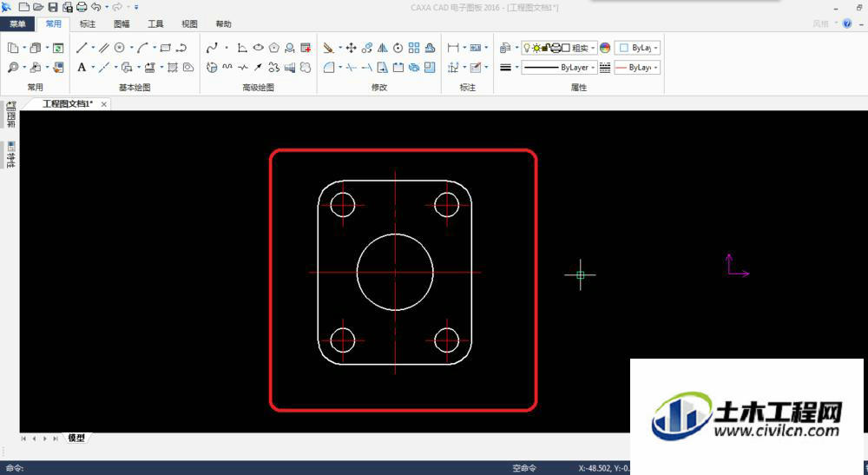This screenshot has width=868, height=475.
Task: Toggle layer lock with the padlock icon
Action: 546,48
